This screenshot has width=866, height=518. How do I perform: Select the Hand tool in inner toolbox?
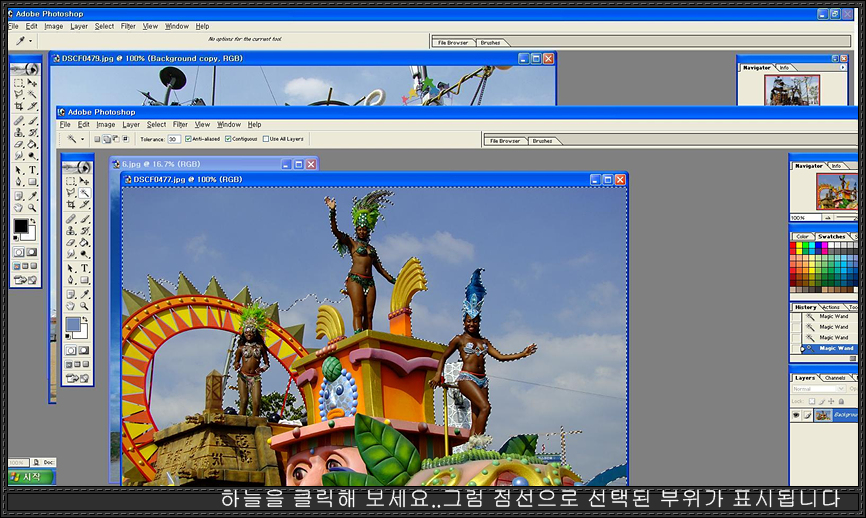71,306
